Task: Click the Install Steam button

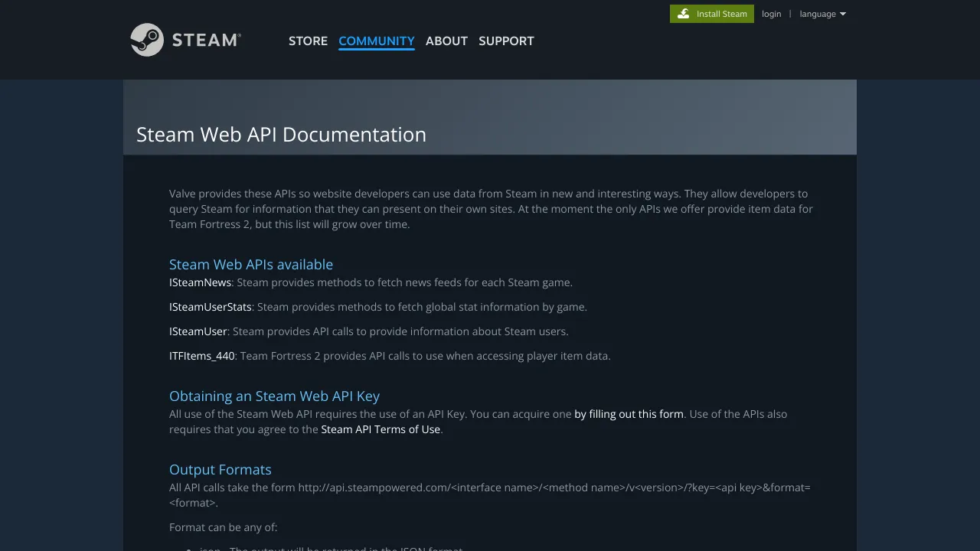Action: click(x=712, y=14)
